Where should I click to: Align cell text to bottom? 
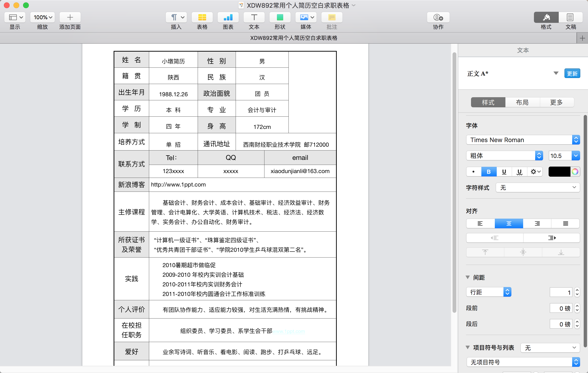(561, 252)
